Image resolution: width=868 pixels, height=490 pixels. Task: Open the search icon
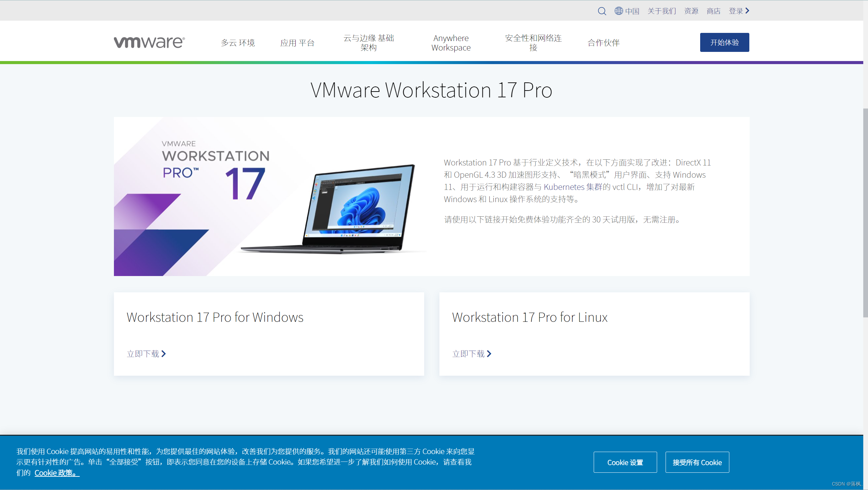[x=601, y=10]
